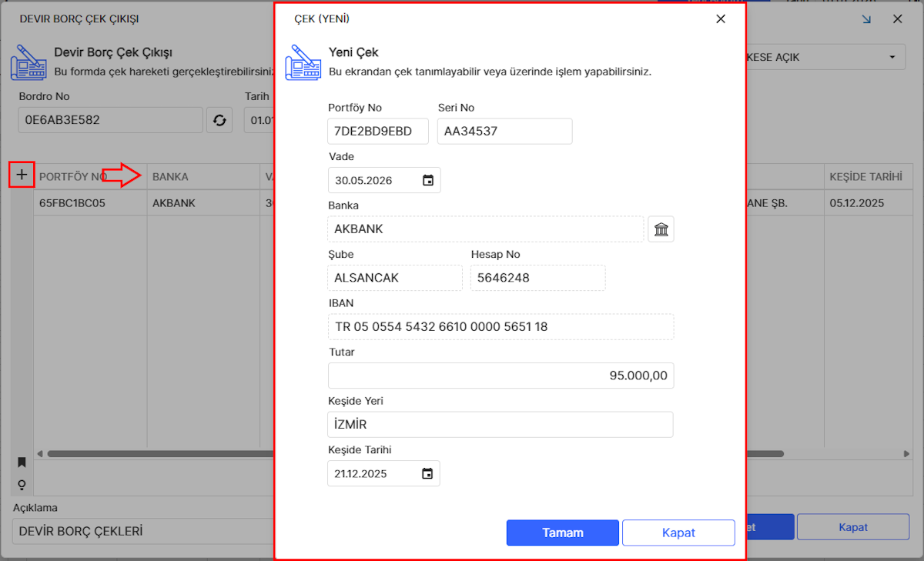
Task: Click the lightbulb hint icon
Action: (x=22, y=485)
